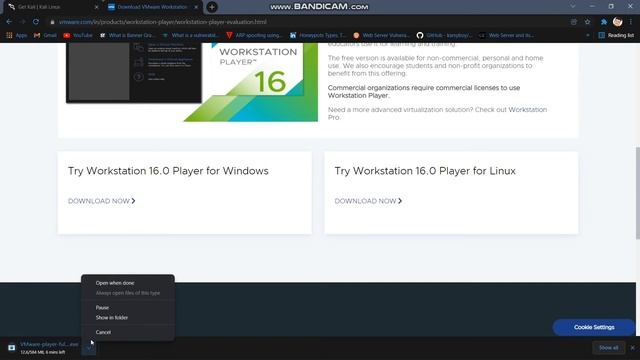
Task: Select 'Pause' in the download menu
Action: (102, 307)
